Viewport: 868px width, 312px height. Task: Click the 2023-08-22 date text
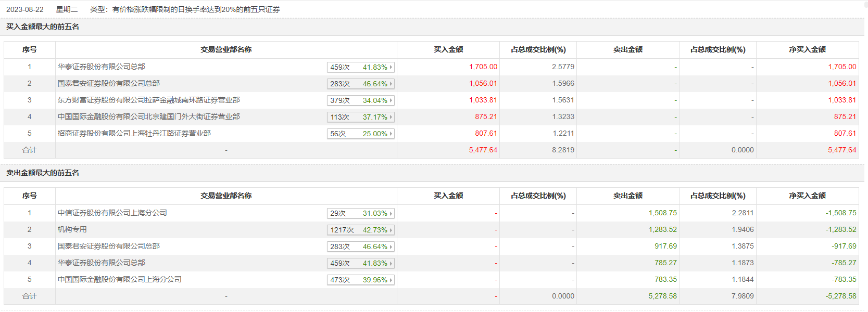(25, 9)
